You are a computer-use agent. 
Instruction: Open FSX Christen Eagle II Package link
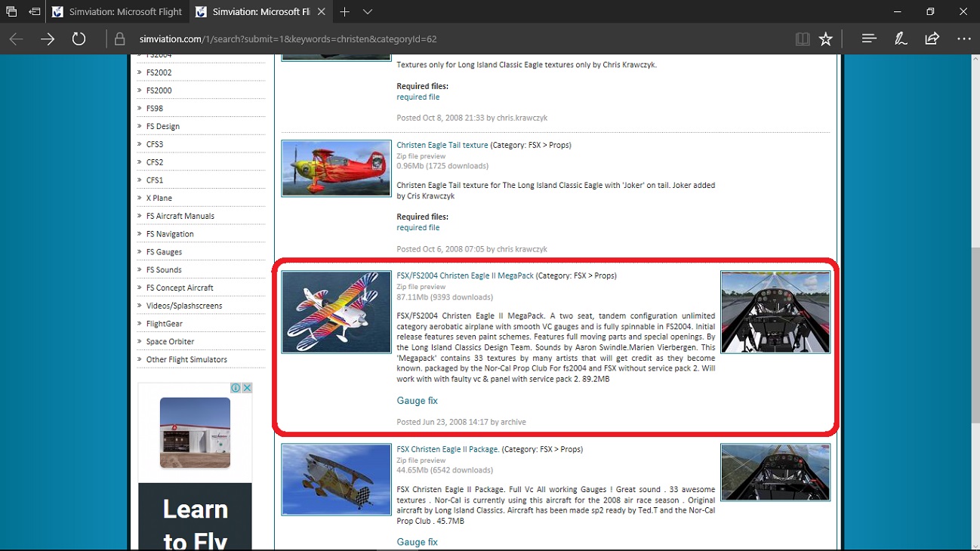[447, 449]
